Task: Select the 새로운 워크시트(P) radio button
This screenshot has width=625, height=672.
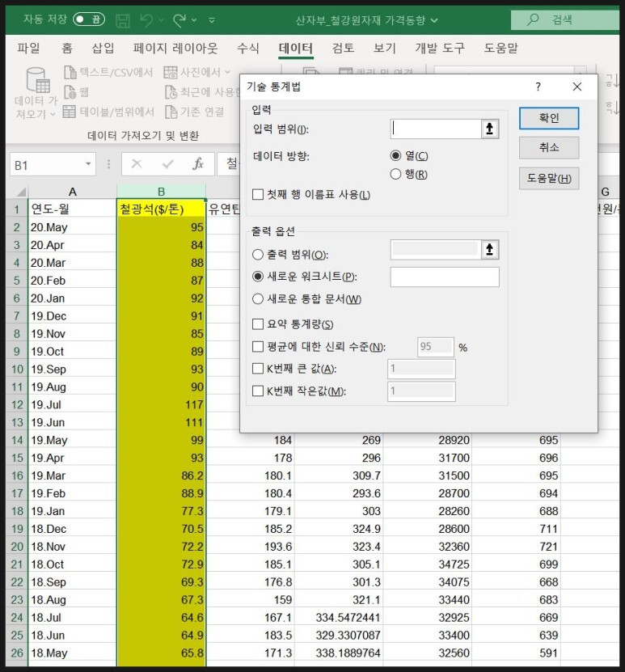Action: 258,277
